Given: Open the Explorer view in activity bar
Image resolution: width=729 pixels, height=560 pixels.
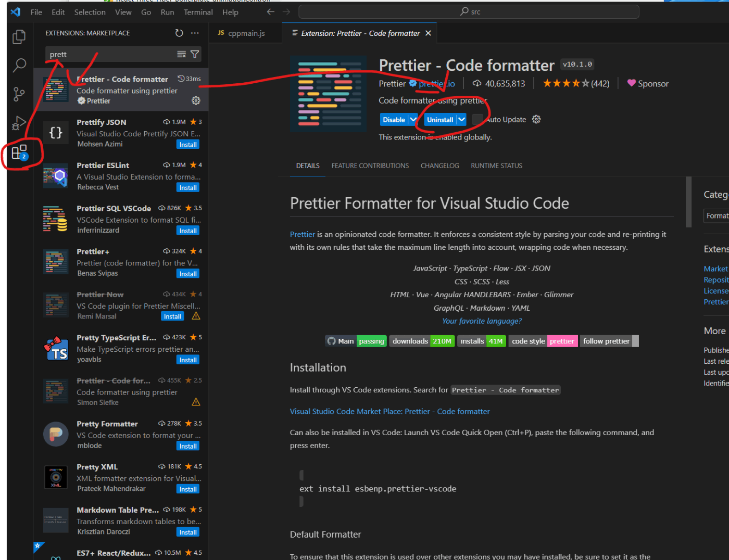Looking at the screenshot, I should click(x=19, y=37).
